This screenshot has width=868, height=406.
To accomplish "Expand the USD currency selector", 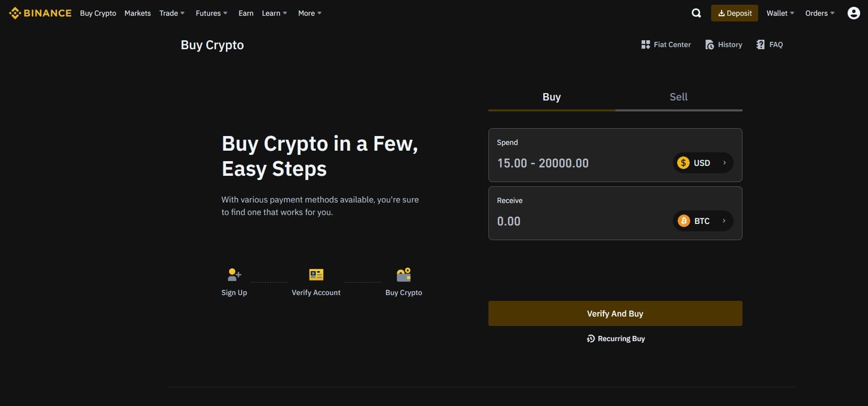I will pos(703,163).
